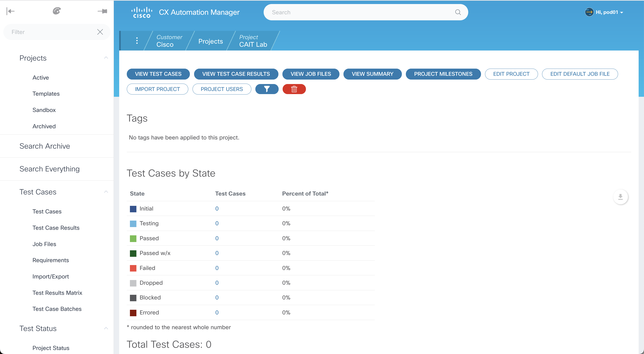Open the three-dot breadcrumb menu

point(137,41)
